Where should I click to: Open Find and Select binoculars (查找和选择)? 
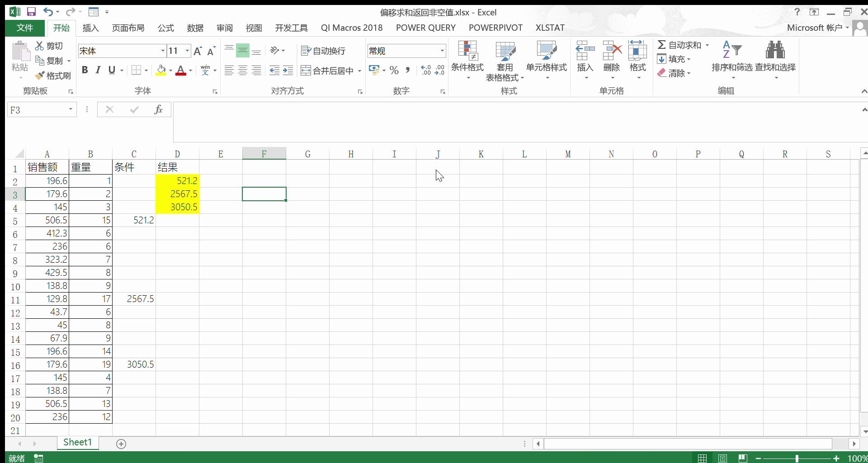point(775,60)
